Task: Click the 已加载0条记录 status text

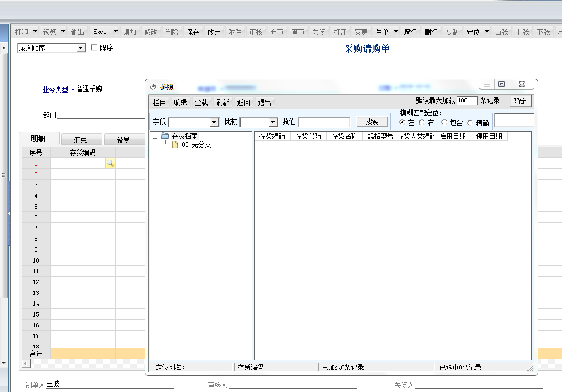Action: click(342, 367)
